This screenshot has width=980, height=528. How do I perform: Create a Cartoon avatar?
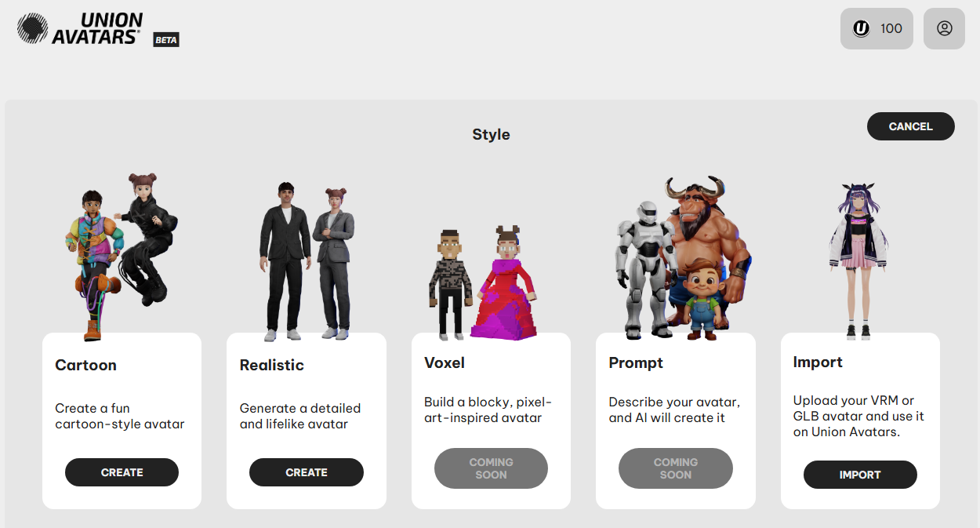click(122, 472)
